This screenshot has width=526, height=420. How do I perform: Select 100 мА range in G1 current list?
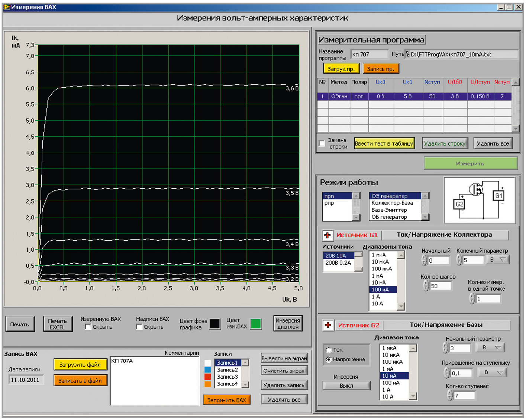[383, 290]
